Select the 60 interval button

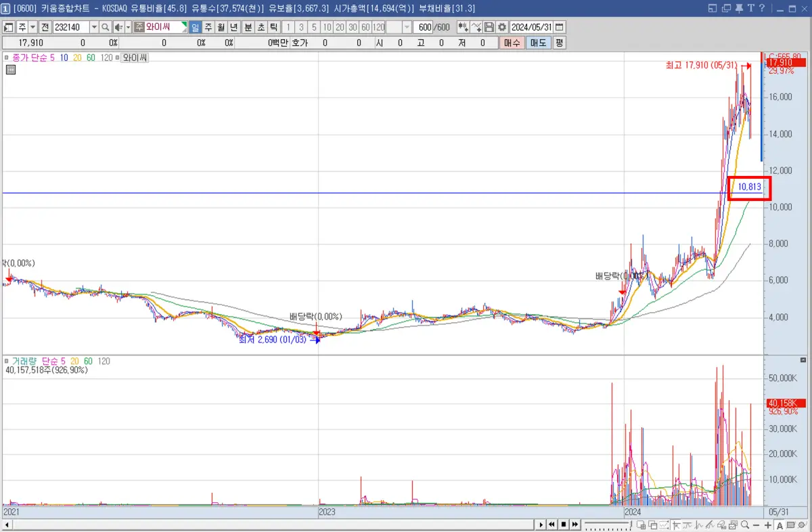tap(365, 27)
